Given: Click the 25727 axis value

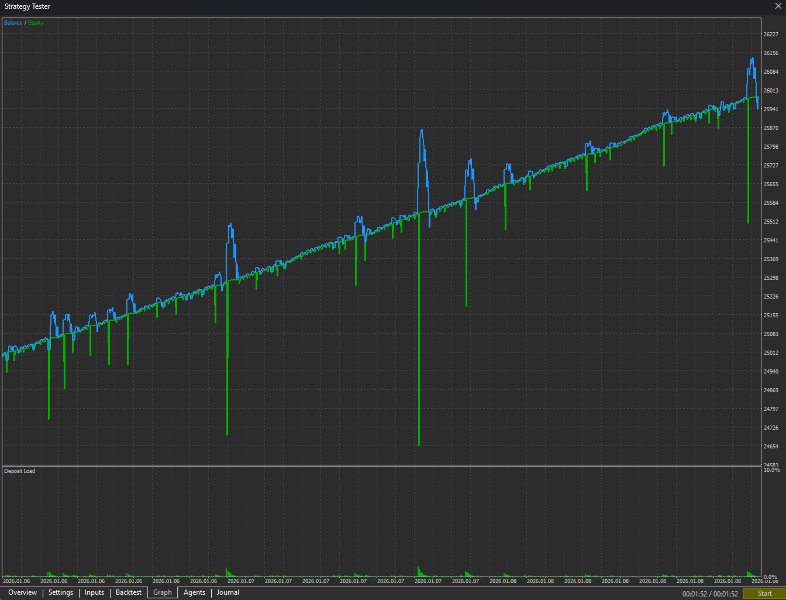Looking at the screenshot, I should coord(771,165).
